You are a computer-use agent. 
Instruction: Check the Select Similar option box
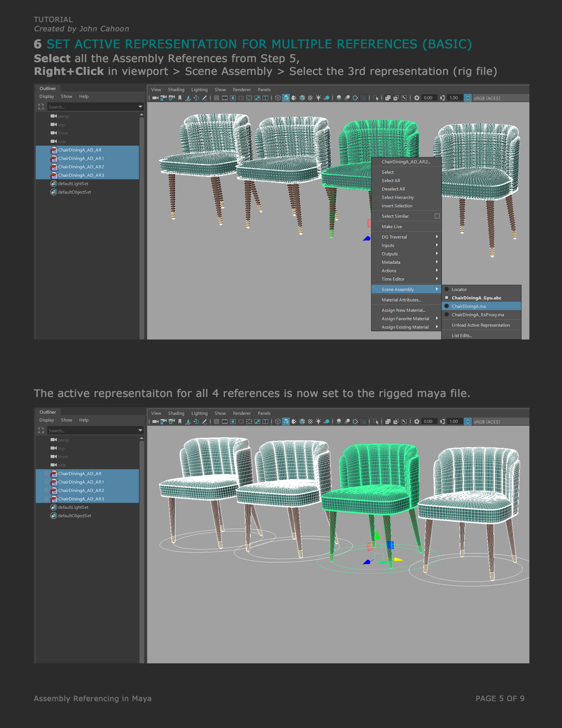pos(437,216)
